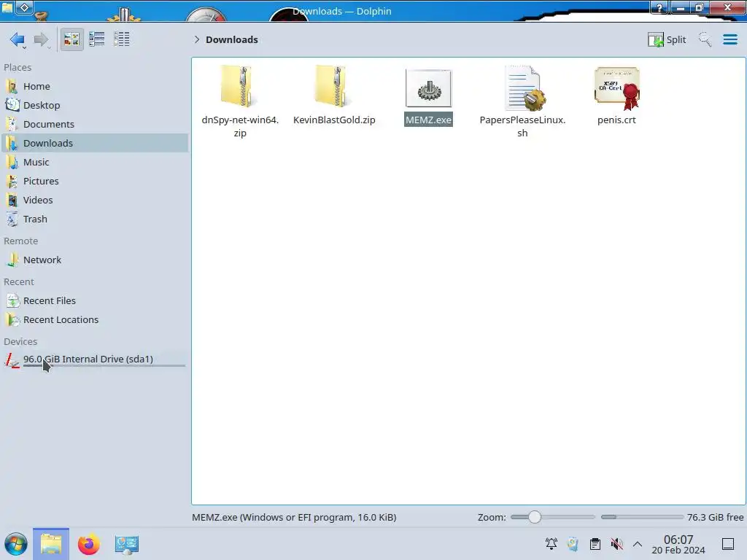Click the Remote section header

pos(21,241)
